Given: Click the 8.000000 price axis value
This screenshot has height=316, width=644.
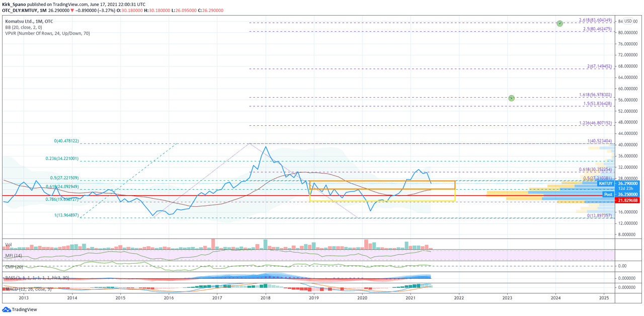Looking at the screenshot, I should [x=628, y=234].
